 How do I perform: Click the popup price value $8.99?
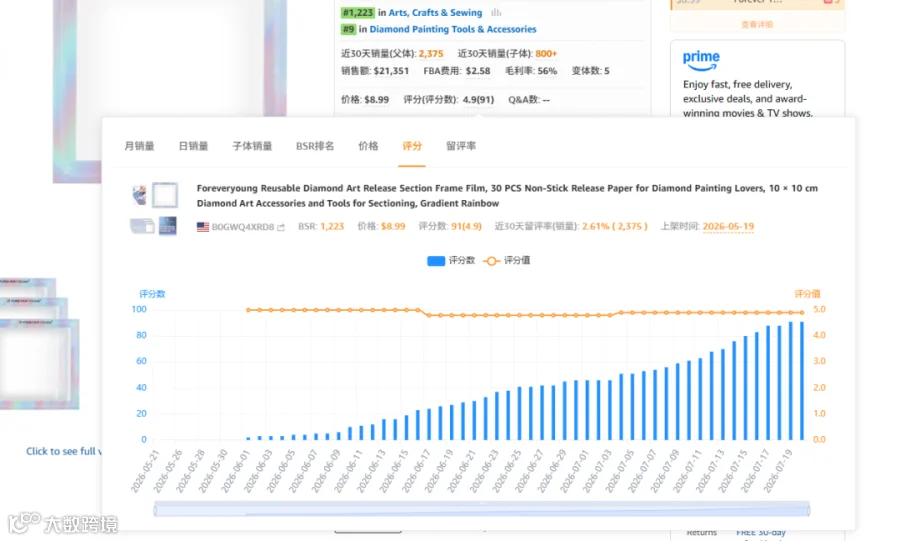pyautogui.click(x=393, y=226)
